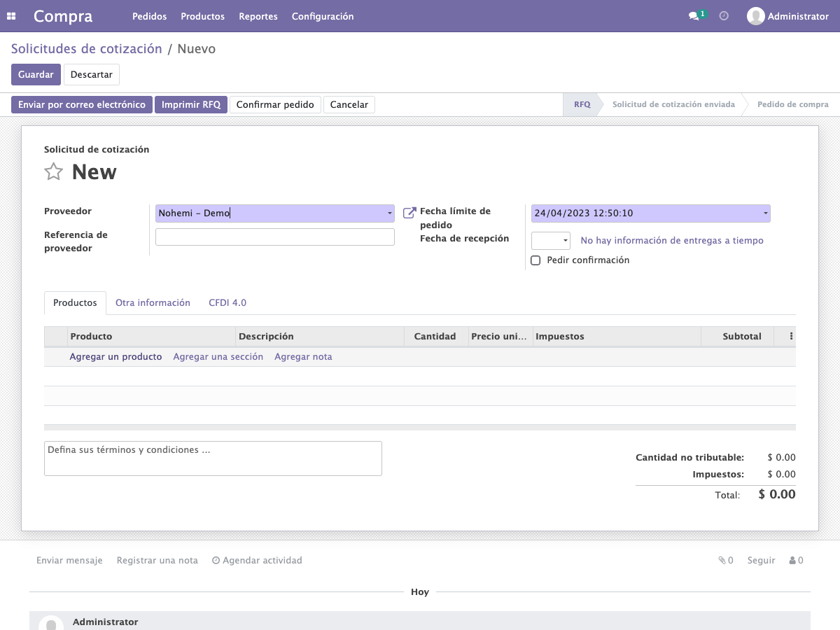
Task: Click the Subtotal column header
Action: pyautogui.click(x=737, y=337)
